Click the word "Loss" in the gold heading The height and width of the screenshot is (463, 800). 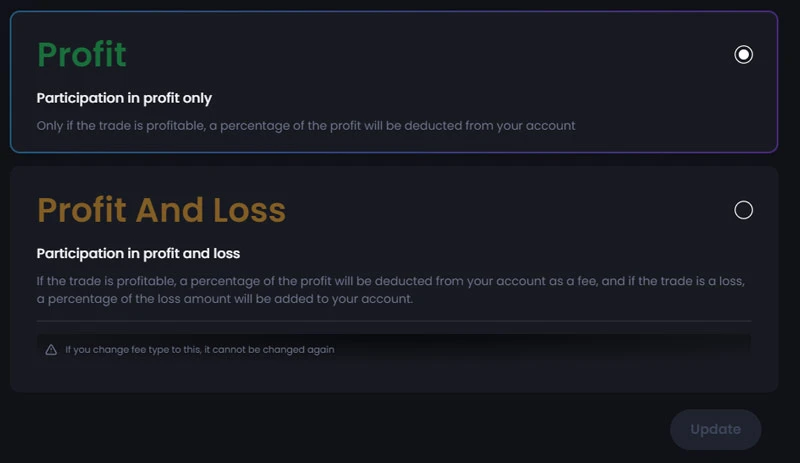point(249,210)
